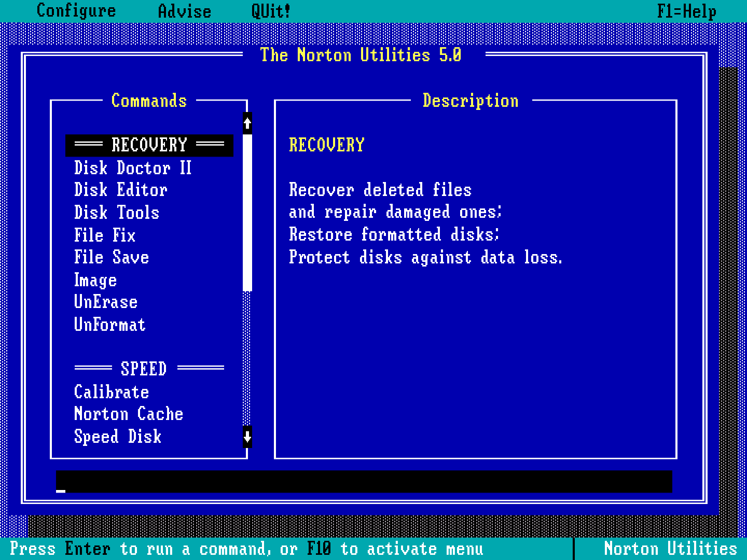Open the Advise menu
This screenshot has width=747, height=560.
tap(184, 11)
